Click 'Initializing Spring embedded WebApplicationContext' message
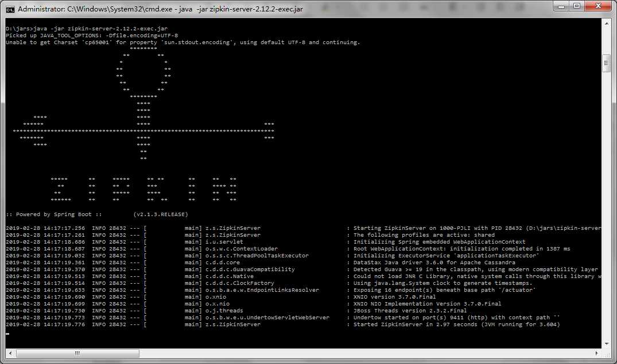Image resolution: width=617 pixels, height=364 pixels. (439, 242)
